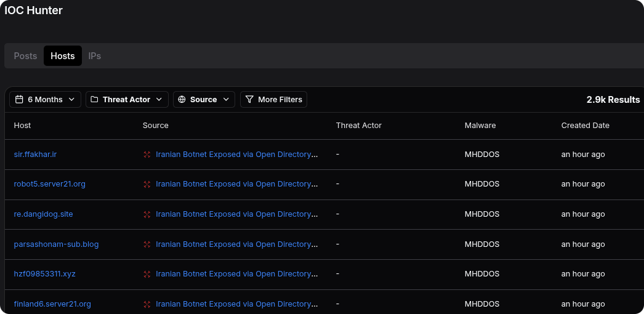Click 'an hour ago' in finland6.server21.org row
This screenshot has width=644, height=314.
click(x=583, y=304)
